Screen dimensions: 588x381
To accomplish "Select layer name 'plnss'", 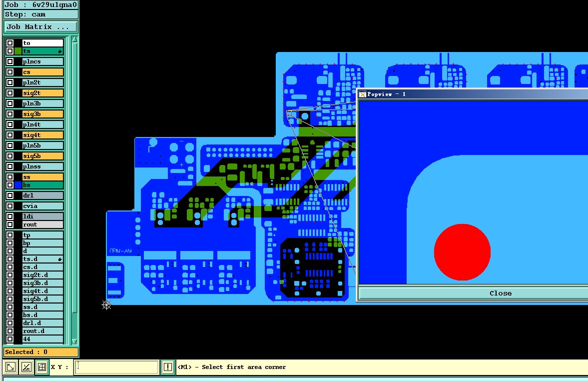I will tap(43, 166).
